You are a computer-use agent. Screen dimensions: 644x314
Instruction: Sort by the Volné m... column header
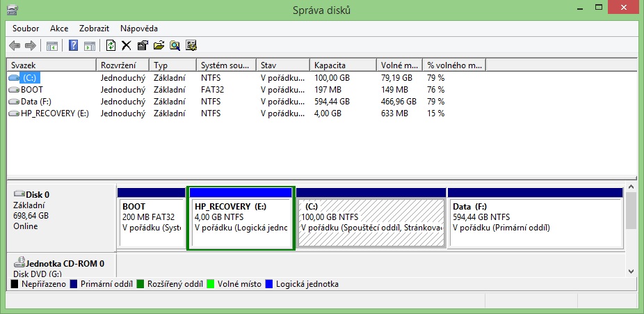click(400, 65)
